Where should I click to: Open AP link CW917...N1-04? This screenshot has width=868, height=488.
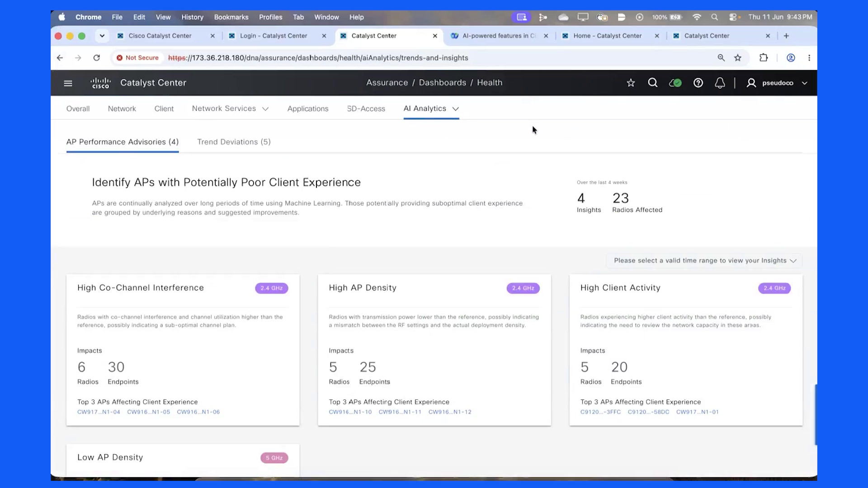click(x=99, y=412)
